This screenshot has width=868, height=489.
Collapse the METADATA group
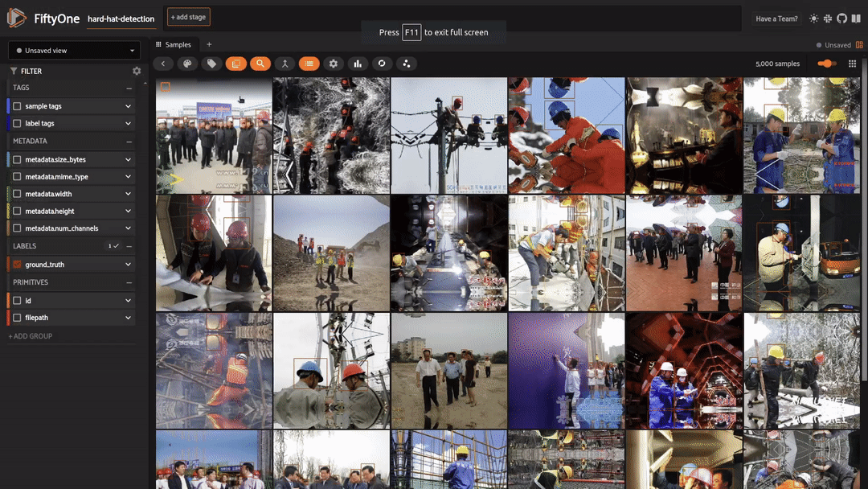[129, 142]
